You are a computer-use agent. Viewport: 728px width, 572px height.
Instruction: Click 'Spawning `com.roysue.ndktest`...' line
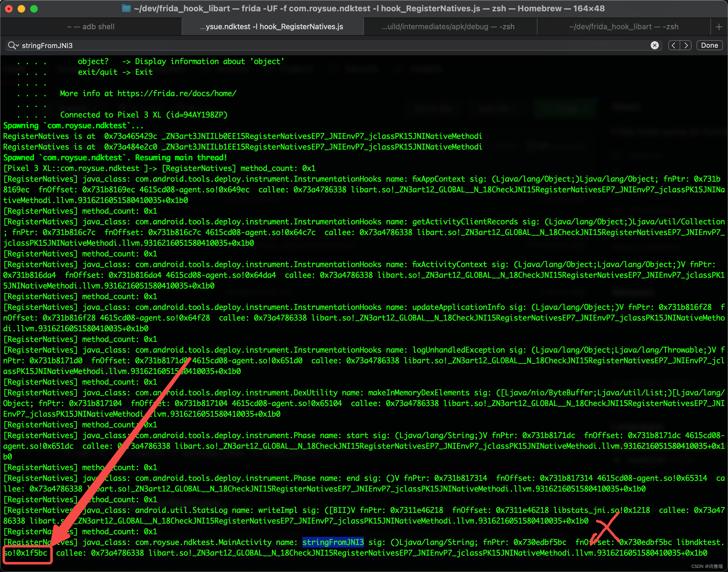pyautogui.click(x=73, y=126)
